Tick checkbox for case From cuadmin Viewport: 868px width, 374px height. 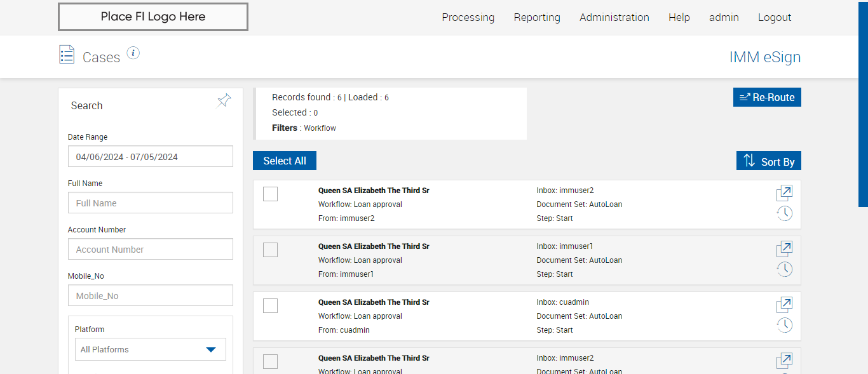pos(270,305)
